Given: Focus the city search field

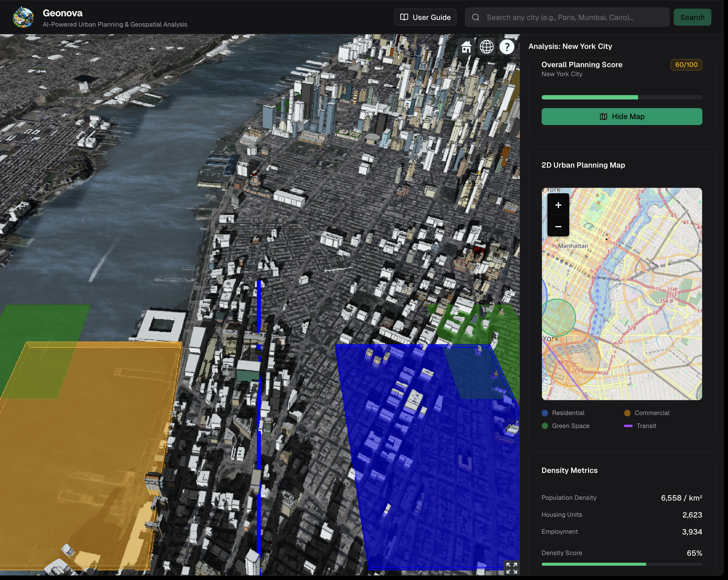Looking at the screenshot, I should click(574, 17).
